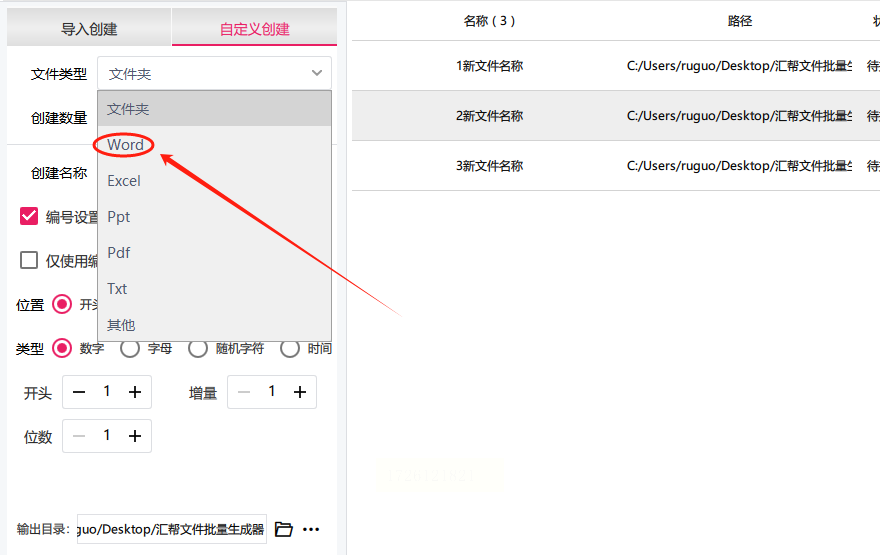Image resolution: width=880 pixels, height=555 pixels.
Task: Select 文件夹 in the dropdown list
Action: click(x=214, y=109)
